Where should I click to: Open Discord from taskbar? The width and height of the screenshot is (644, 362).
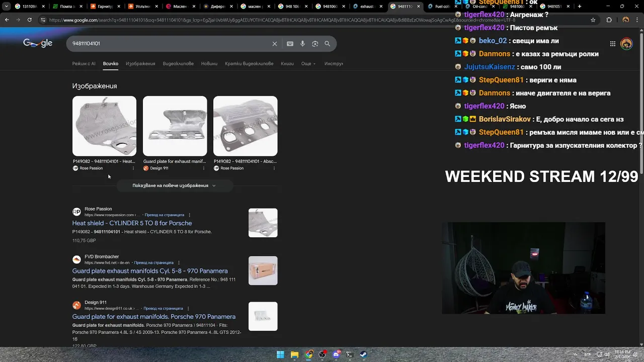[336, 354]
